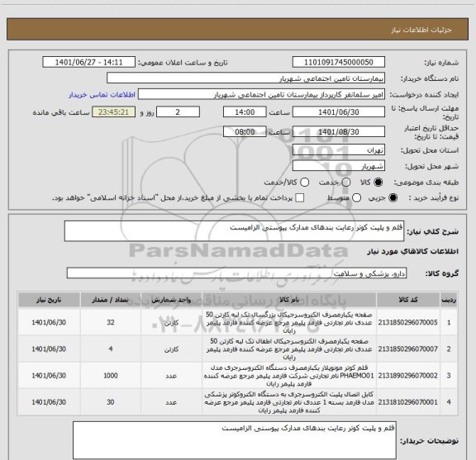
Task: Select the جزیی purchase type radio
Action: (x=393, y=198)
